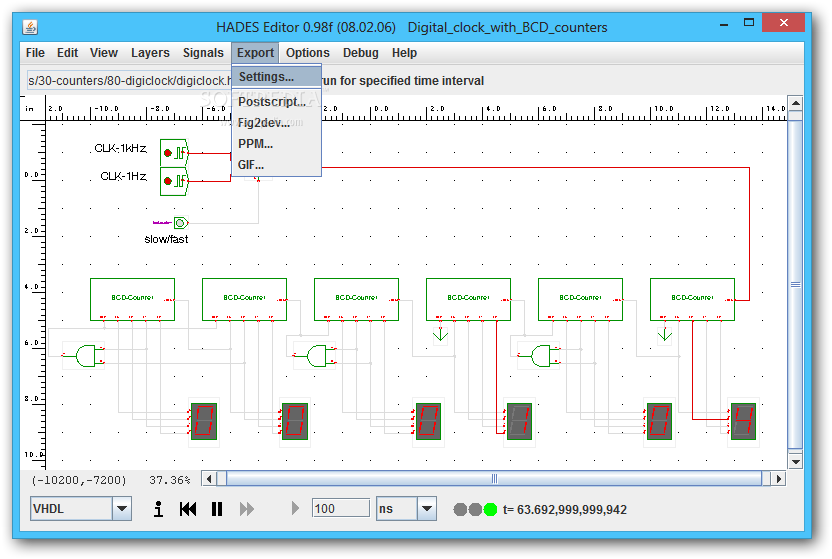
Task: Click the green simulation status light
Action: coord(490,510)
